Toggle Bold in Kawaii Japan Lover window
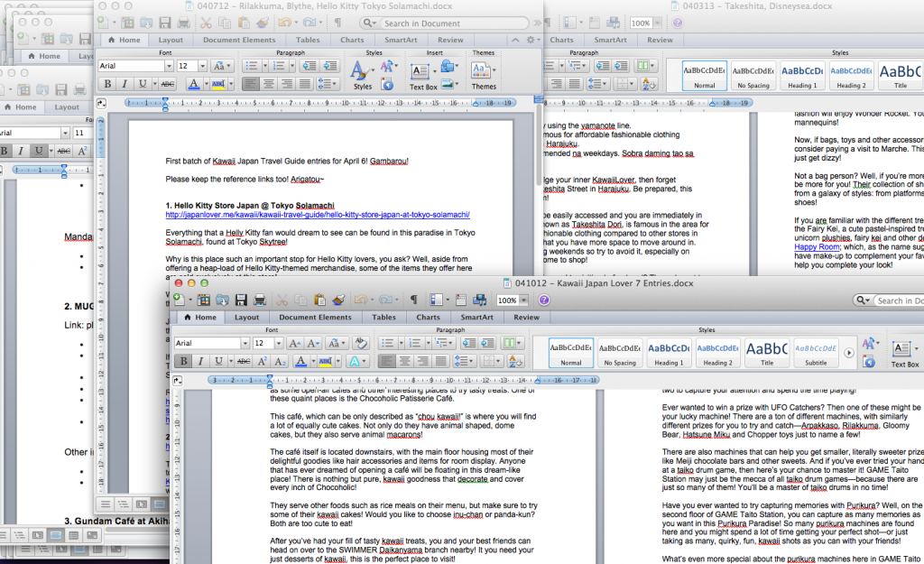Image resolution: width=924 pixels, height=564 pixels. pos(183,361)
